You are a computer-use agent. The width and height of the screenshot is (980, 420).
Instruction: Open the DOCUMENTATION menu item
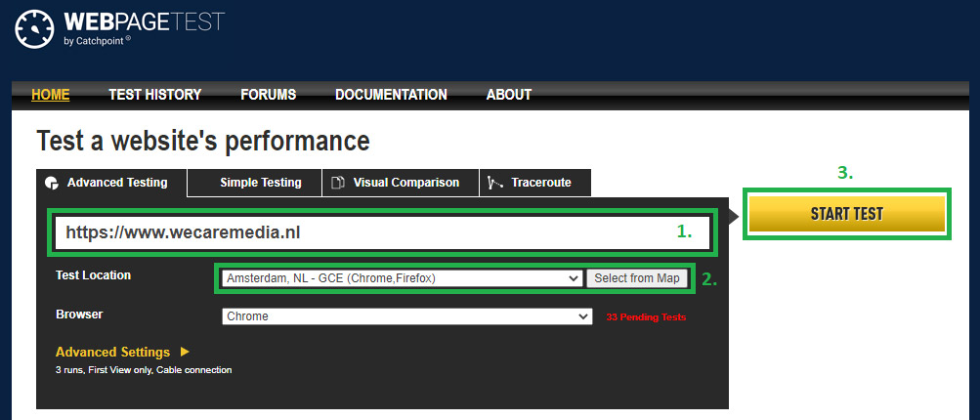(x=391, y=95)
